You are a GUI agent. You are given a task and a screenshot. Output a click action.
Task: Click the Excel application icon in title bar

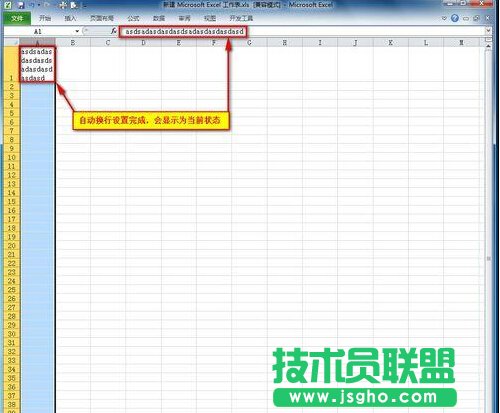pos(8,5)
